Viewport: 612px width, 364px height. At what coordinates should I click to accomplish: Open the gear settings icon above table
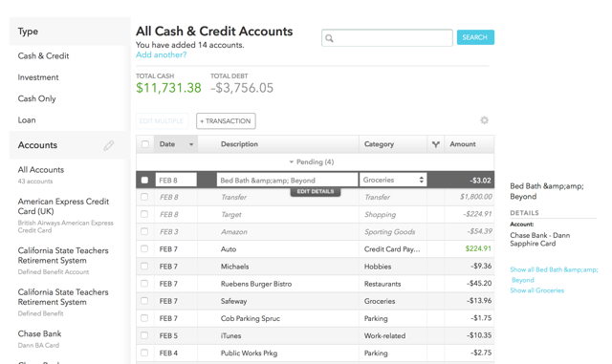click(485, 120)
